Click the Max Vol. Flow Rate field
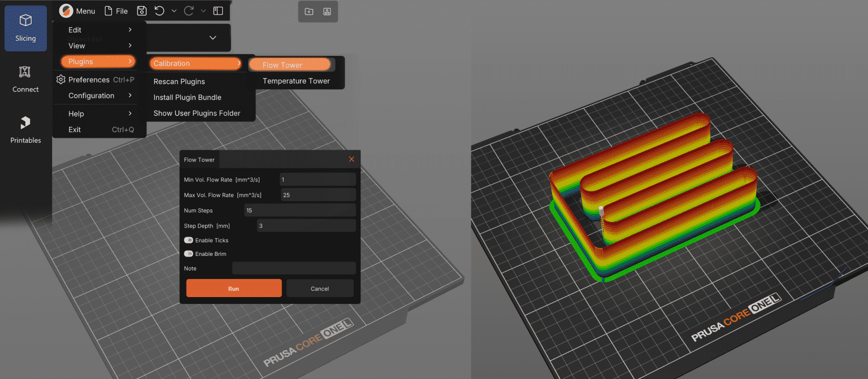The image size is (868, 379). 318,195
